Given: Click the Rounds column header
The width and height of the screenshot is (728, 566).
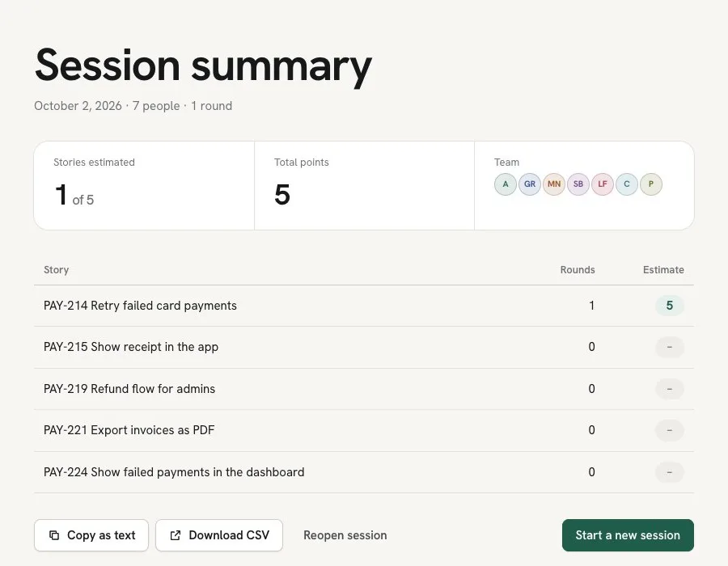Looking at the screenshot, I should [578, 270].
